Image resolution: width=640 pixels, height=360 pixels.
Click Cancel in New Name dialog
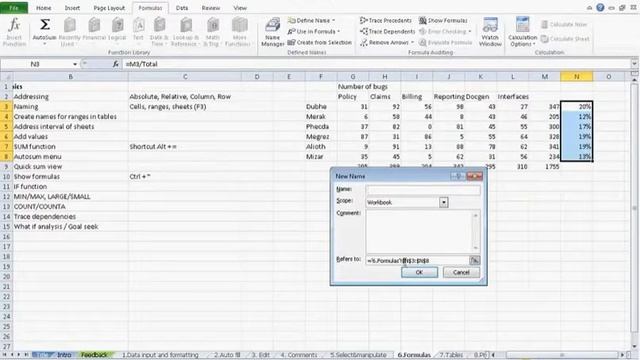(x=461, y=272)
